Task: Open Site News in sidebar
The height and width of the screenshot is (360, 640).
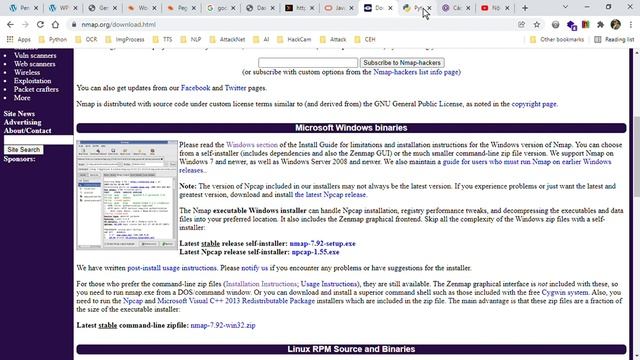Action: [x=19, y=113]
